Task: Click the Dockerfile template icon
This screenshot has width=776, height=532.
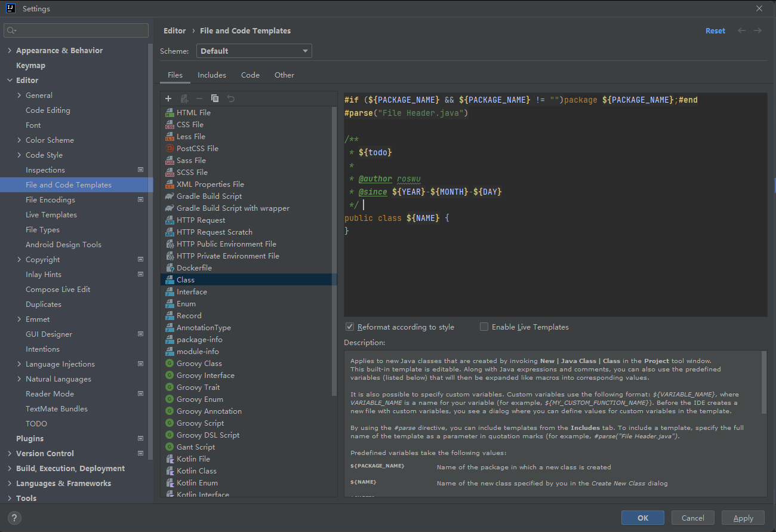Action: pyautogui.click(x=170, y=267)
